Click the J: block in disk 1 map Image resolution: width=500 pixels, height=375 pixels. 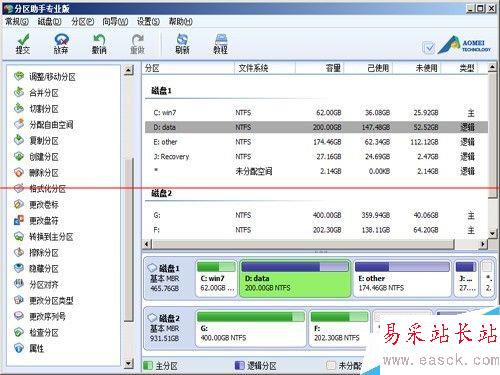[x=466, y=279]
